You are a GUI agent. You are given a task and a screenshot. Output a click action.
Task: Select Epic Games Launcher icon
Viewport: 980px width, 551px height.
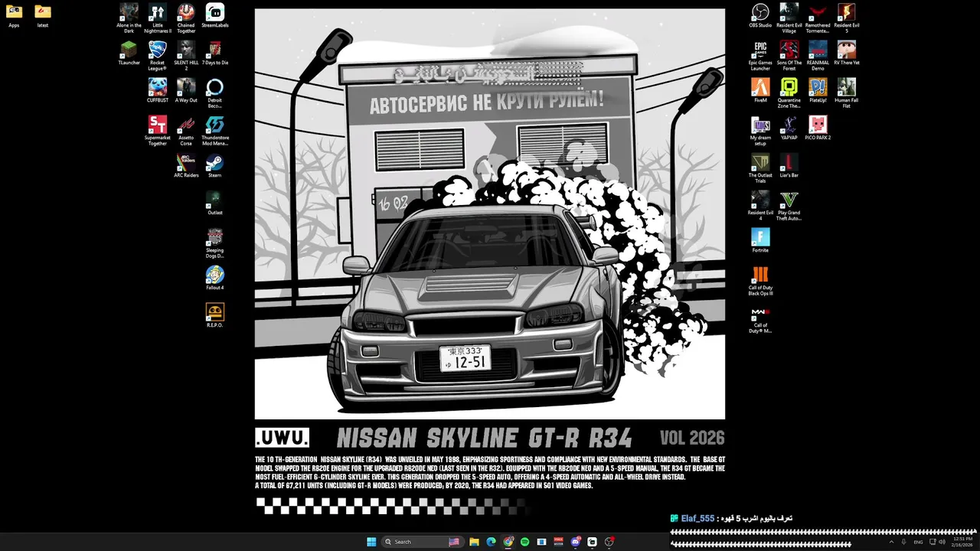(760, 55)
